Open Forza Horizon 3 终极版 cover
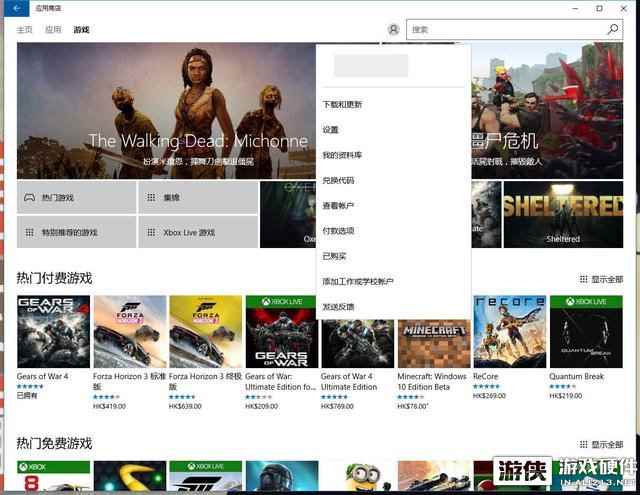 (x=206, y=332)
